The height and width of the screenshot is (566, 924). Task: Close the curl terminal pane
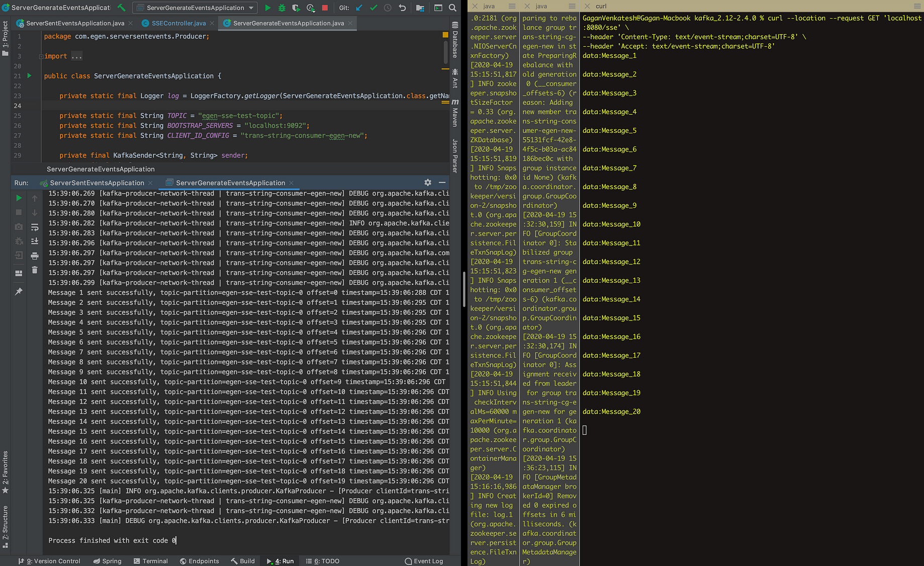587,6
